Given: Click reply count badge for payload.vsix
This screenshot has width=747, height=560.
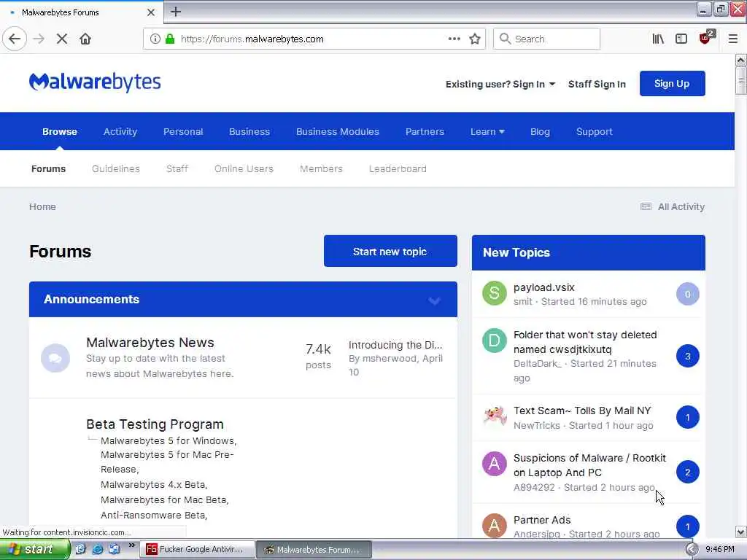Looking at the screenshot, I should coord(687,295).
